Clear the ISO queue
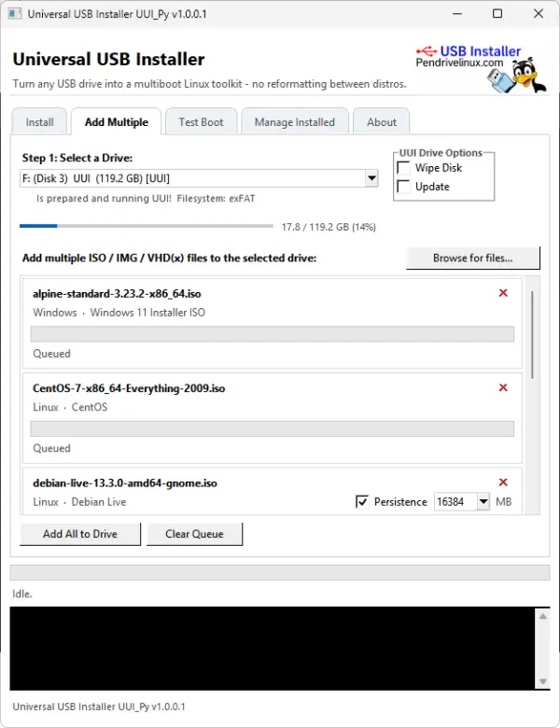This screenshot has height=728, width=560. (x=194, y=534)
